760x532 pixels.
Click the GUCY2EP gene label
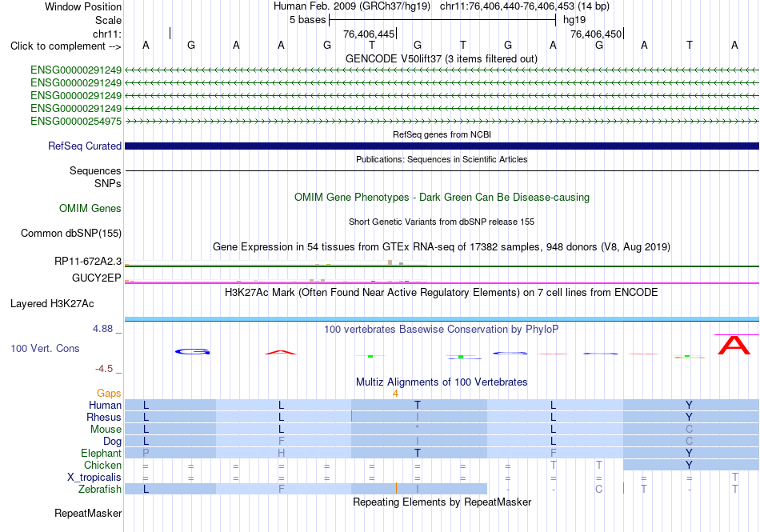(97, 278)
